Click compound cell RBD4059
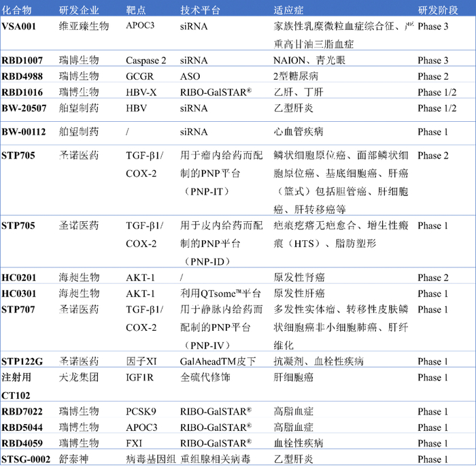The image size is (476, 471). point(22,444)
